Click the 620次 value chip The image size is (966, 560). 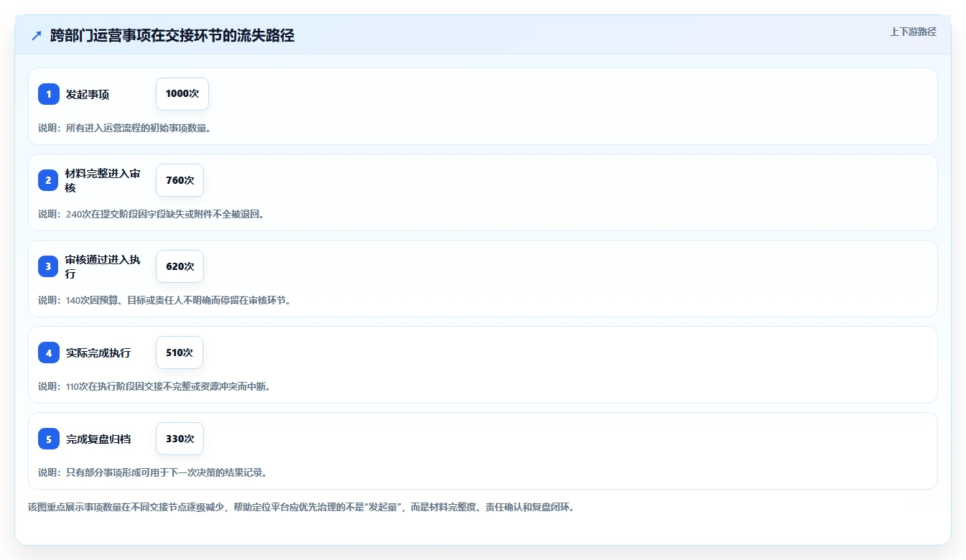point(180,266)
